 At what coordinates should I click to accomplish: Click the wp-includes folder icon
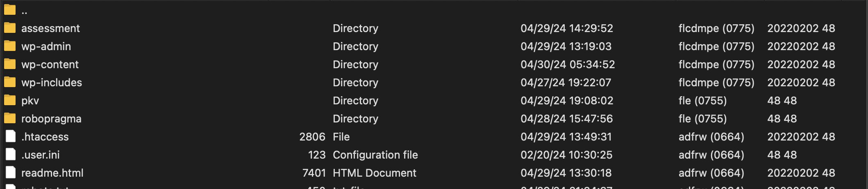click(x=10, y=82)
